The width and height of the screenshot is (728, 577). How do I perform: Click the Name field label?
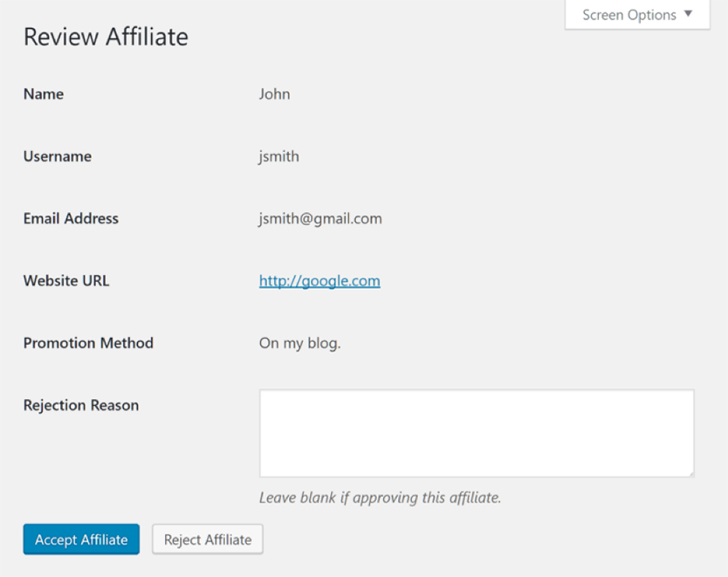pos(44,94)
